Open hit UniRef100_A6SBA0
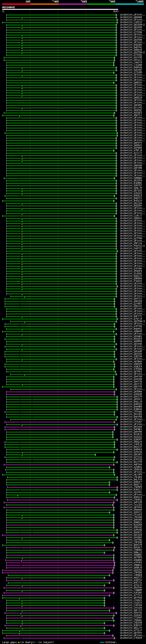 coord(131,361)
